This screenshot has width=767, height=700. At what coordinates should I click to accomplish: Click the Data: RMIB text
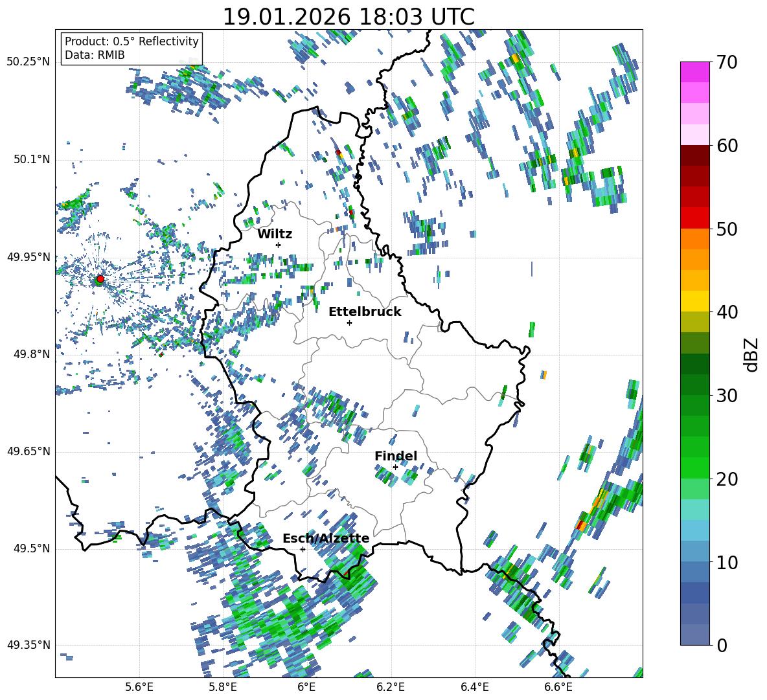pyautogui.click(x=95, y=55)
